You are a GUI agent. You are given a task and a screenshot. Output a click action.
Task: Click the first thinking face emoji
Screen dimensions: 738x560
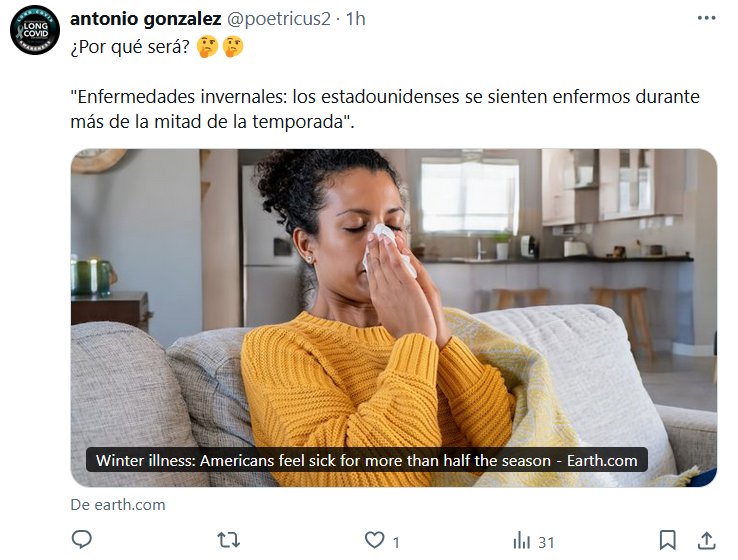pyautogui.click(x=208, y=47)
